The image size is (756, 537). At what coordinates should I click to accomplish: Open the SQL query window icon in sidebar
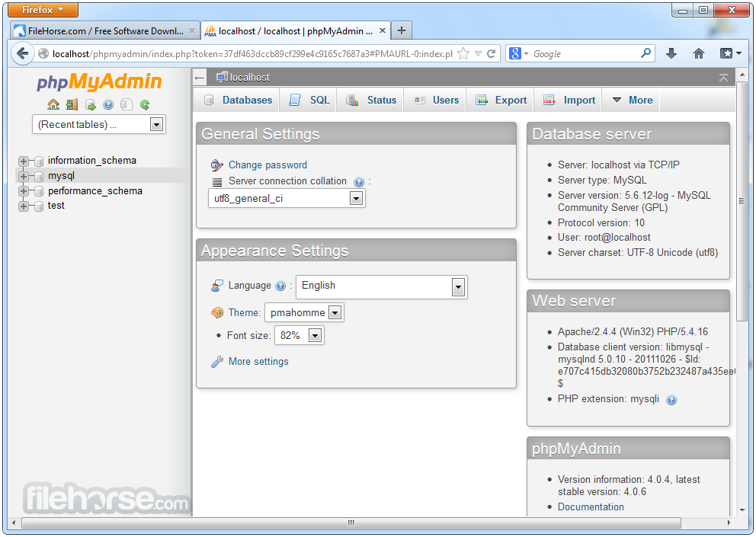[x=89, y=105]
